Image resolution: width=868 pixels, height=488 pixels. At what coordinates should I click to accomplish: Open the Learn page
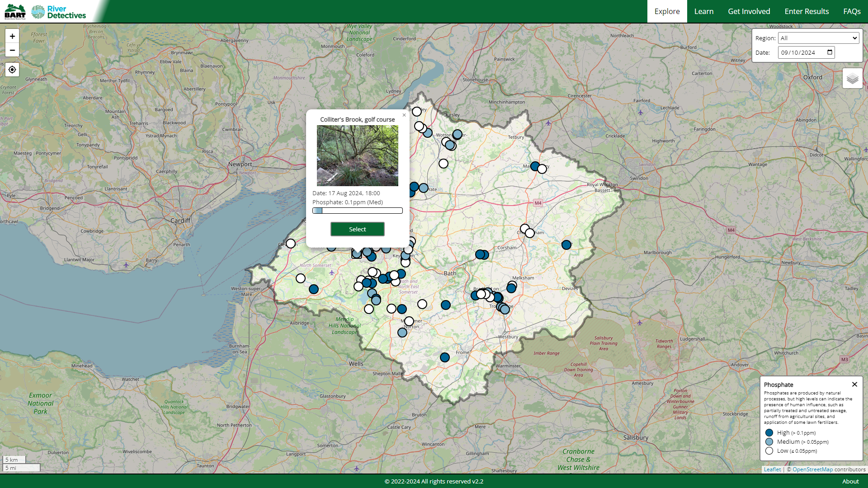(704, 11)
